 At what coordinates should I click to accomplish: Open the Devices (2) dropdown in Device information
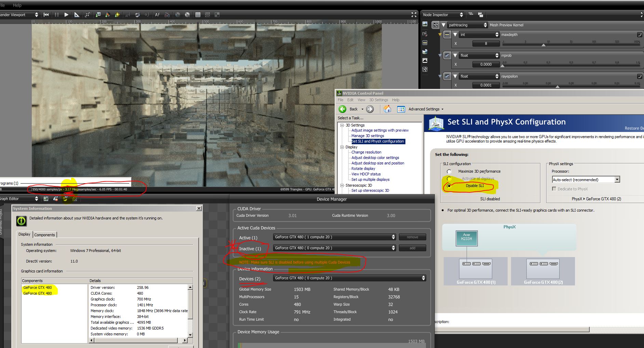pos(350,278)
